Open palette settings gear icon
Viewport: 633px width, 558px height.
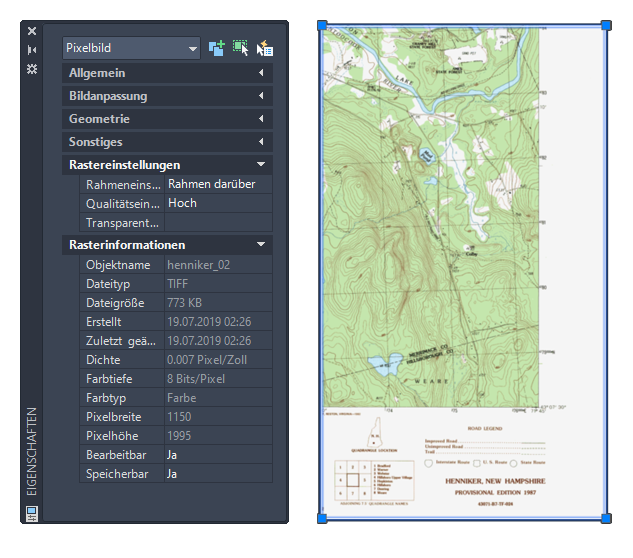[32, 69]
